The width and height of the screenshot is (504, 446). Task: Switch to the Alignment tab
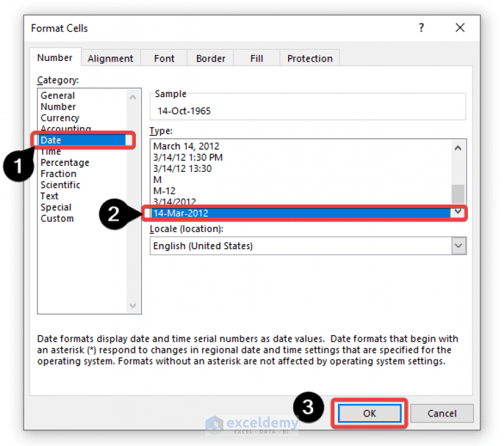(x=110, y=58)
